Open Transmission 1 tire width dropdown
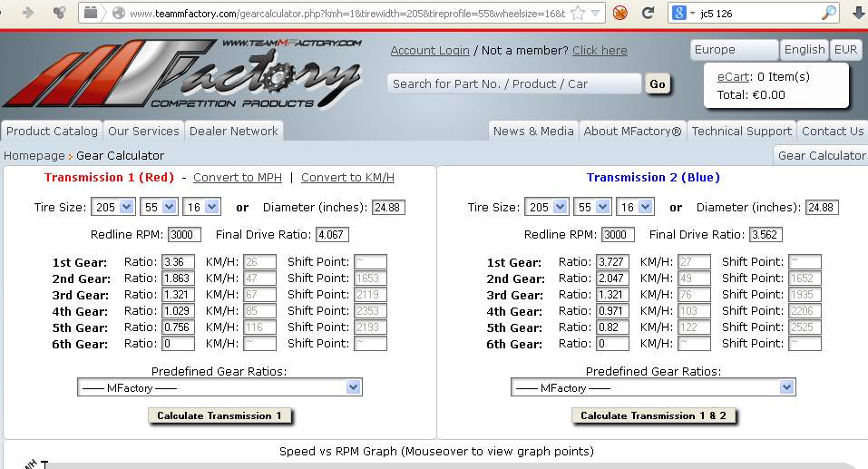 112,207
